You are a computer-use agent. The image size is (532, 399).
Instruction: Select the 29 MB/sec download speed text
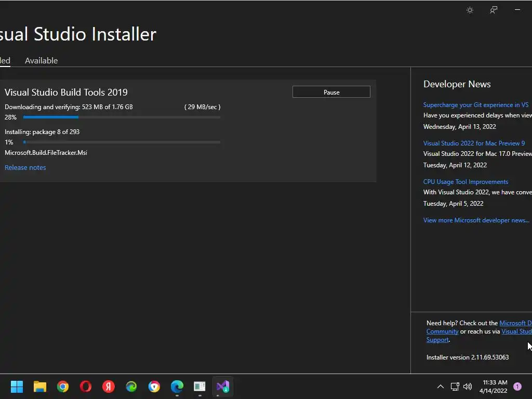202,107
